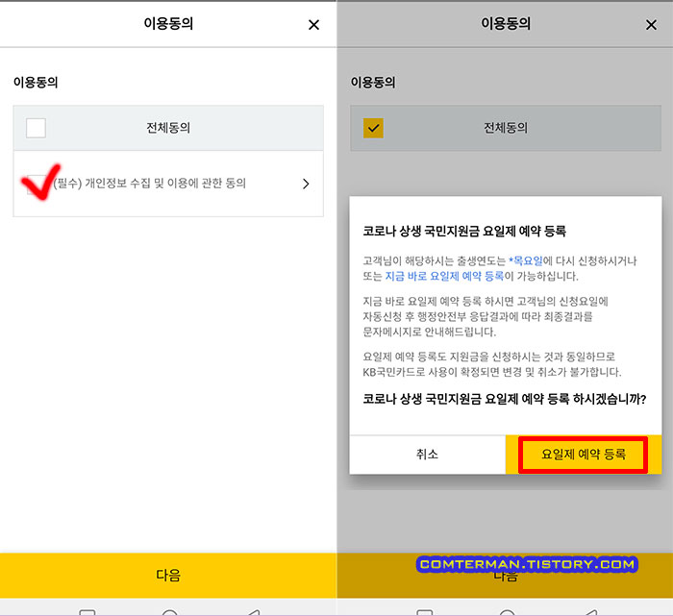Screen dimensions: 673x616
Task: Tap 취소 in the dialog
Action: click(x=428, y=455)
